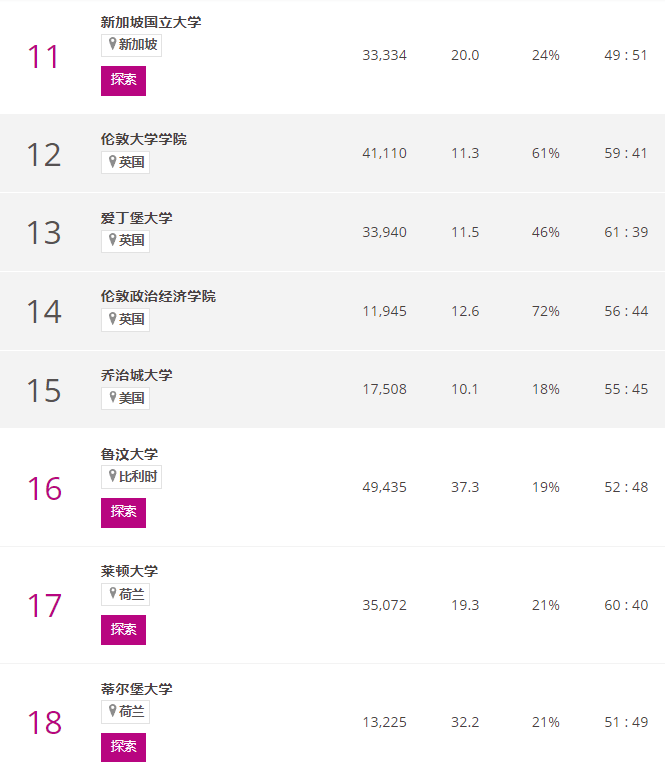
Task: Click the location pin under 爱丁堡大学
Action: click(112, 240)
